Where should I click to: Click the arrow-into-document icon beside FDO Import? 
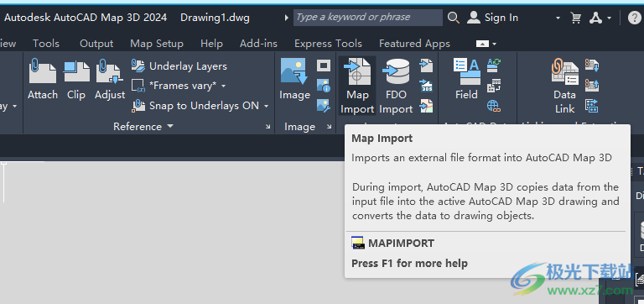tap(426, 66)
